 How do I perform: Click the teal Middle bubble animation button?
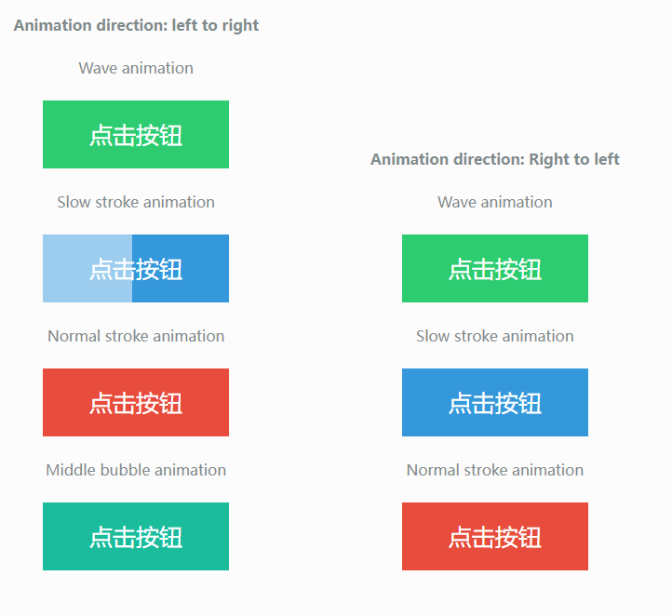click(x=136, y=536)
